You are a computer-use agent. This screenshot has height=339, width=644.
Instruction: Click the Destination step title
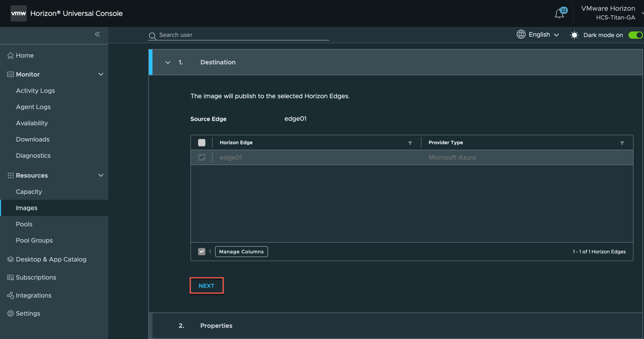[x=218, y=62]
